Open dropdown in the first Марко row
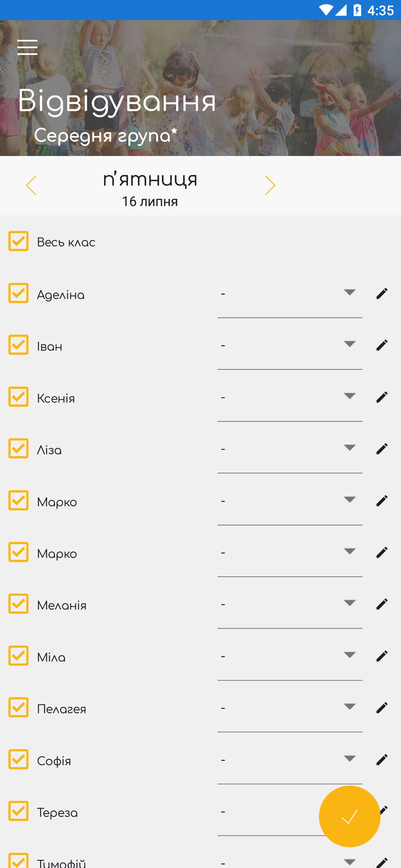This screenshot has height=868, width=401. click(x=290, y=501)
